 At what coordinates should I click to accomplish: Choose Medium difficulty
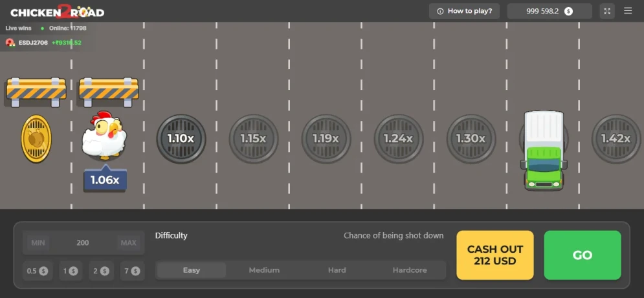click(264, 270)
